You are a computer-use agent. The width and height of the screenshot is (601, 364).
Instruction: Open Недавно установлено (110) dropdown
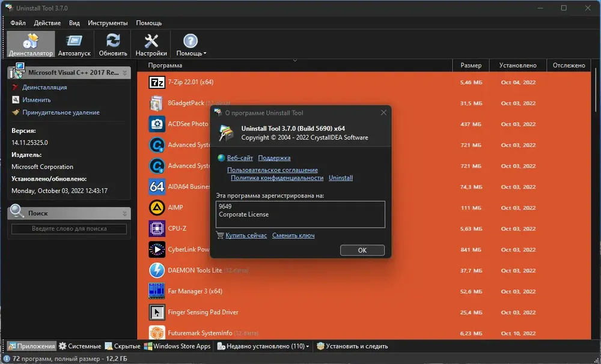pos(263,347)
